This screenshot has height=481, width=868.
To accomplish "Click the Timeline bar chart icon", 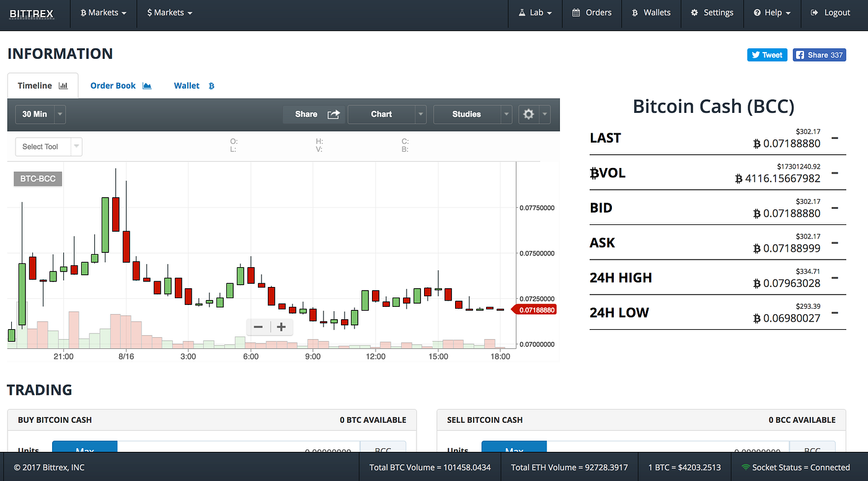I will (63, 86).
